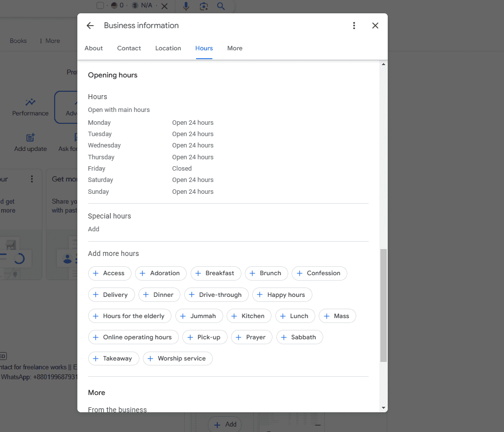Click the scrollbar down arrow in the dialog

pos(383,408)
